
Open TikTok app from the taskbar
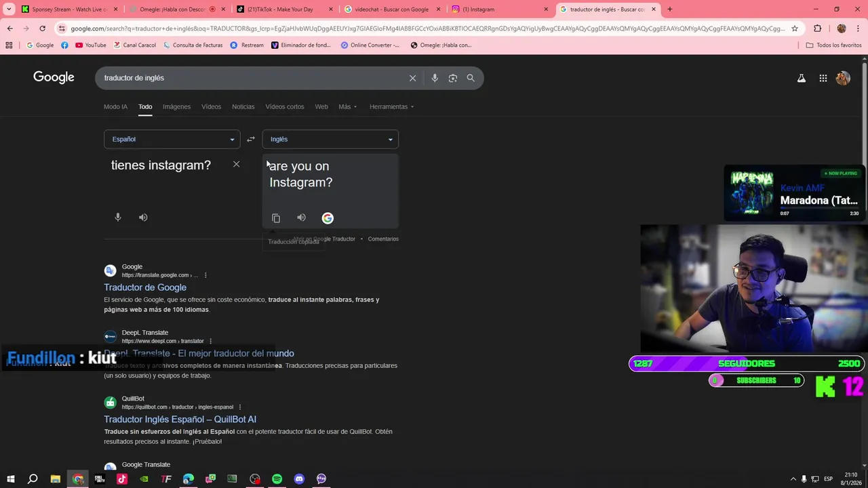[x=122, y=479]
